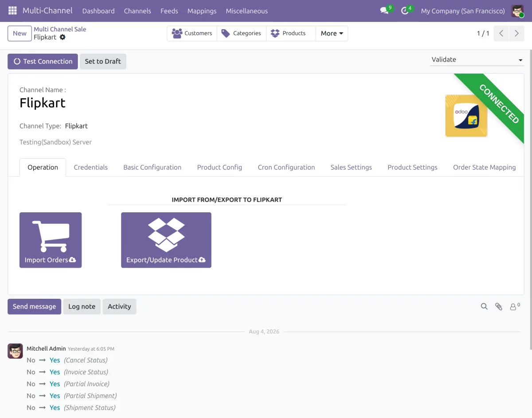The height and width of the screenshot is (418, 532).
Task: Switch to the Cron Configuration tab
Action: coord(286,167)
